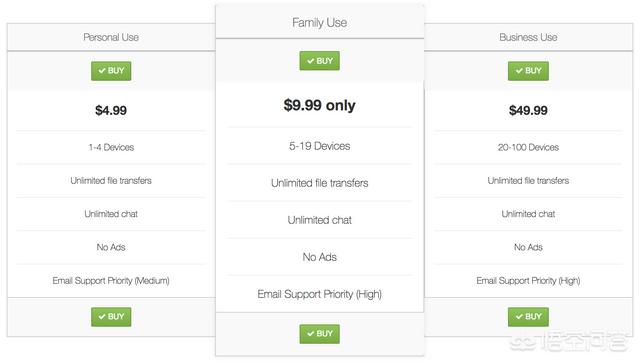Click the bottom BUY button in Business Use plan
This screenshot has height=363, width=640.
click(x=528, y=317)
